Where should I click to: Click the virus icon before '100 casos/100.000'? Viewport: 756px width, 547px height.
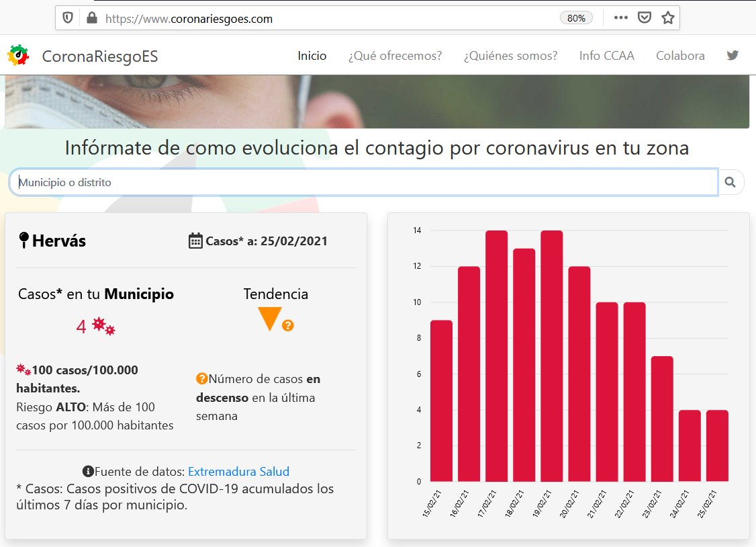pyautogui.click(x=23, y=370)
